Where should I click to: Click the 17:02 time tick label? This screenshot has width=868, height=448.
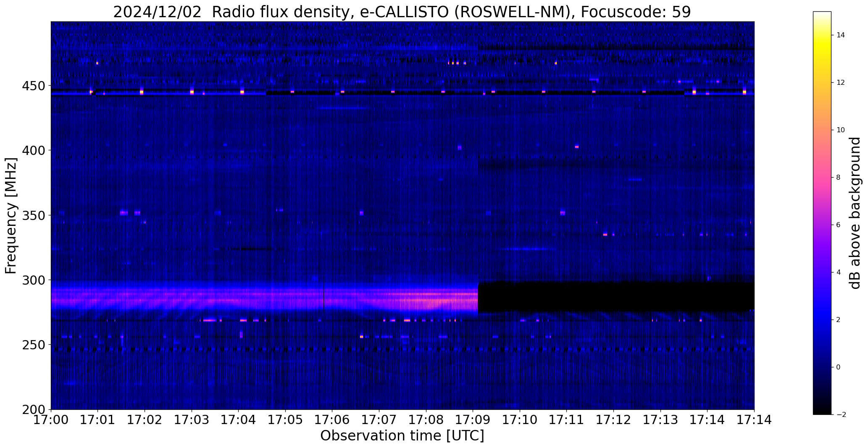pos(145,420)
